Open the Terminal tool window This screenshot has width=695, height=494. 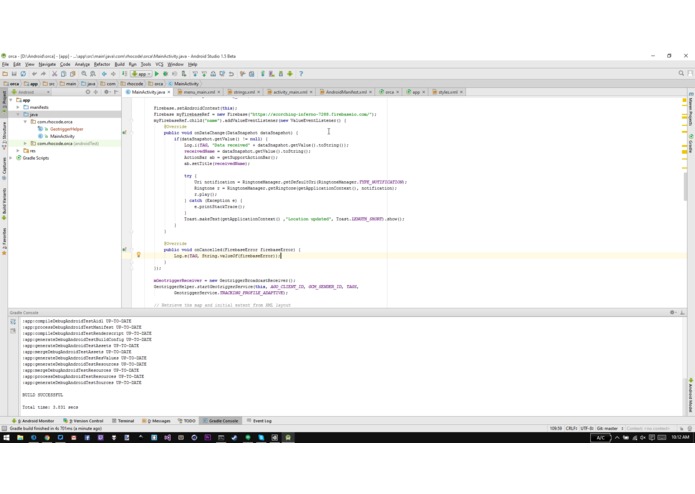[x=123, y=421]
